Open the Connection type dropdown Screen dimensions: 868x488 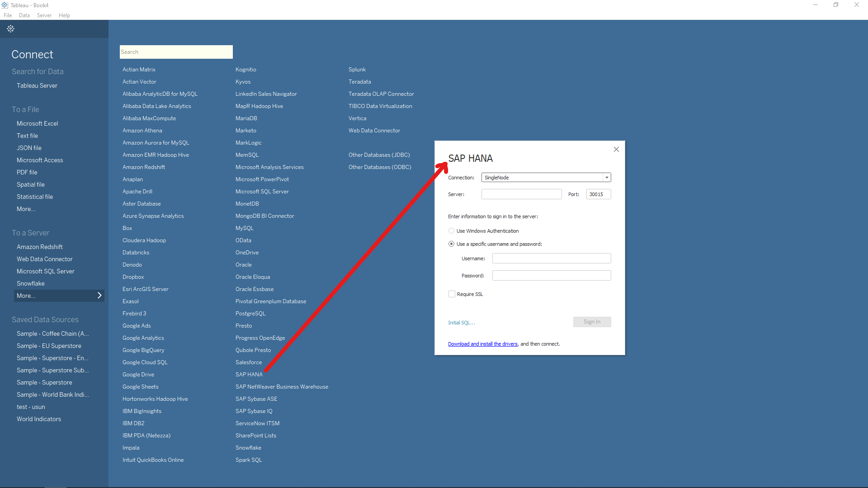607,178
